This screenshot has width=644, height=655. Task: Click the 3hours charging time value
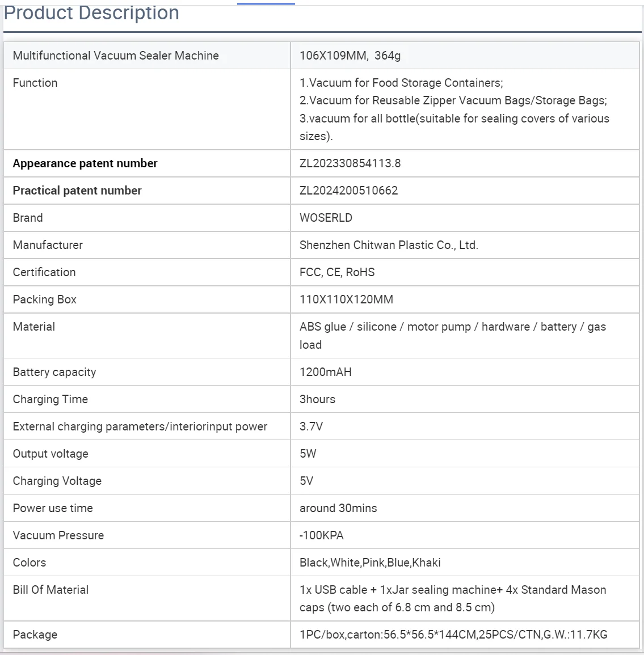(317, 399)
